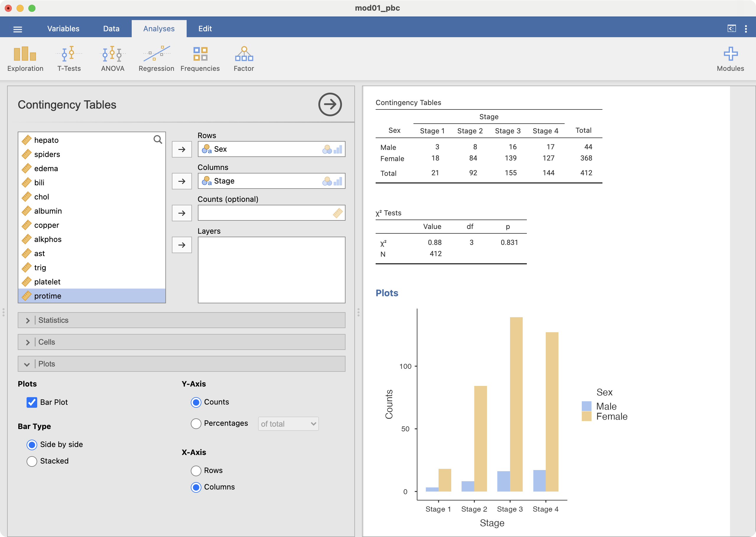Viewport: 756px width, 537px height.
Task: Open the Exploration analyses menu
Action: (25, 59)
